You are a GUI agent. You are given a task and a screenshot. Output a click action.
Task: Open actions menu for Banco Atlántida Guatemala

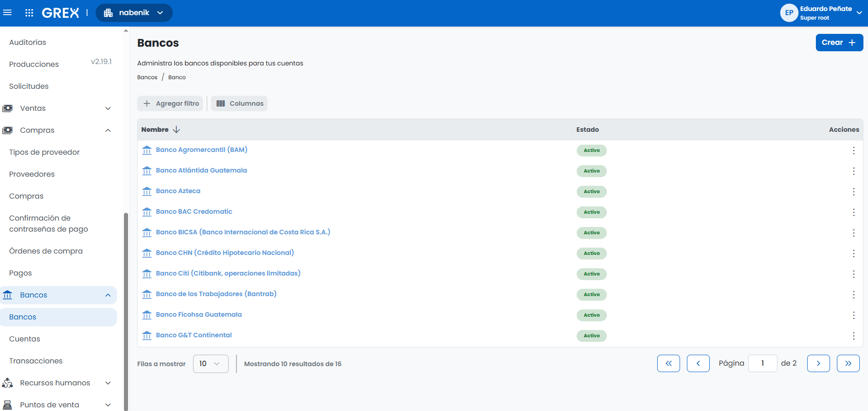853,171
